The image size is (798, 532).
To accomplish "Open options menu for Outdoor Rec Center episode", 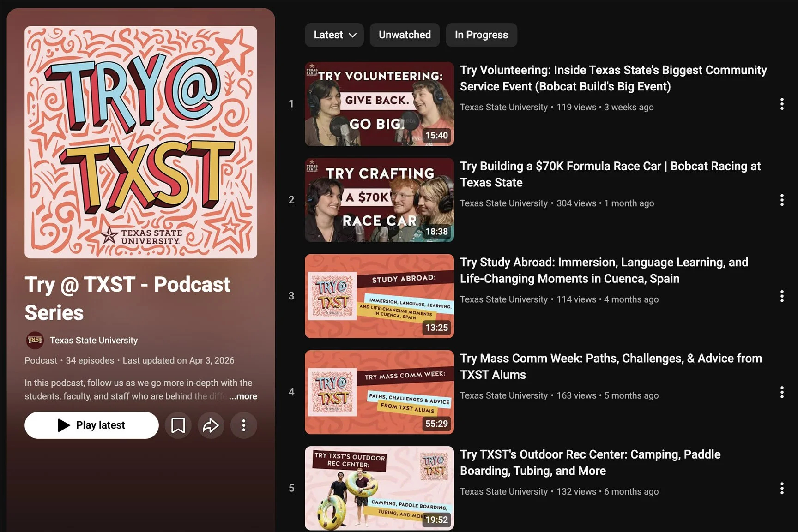I will (782, 488).
